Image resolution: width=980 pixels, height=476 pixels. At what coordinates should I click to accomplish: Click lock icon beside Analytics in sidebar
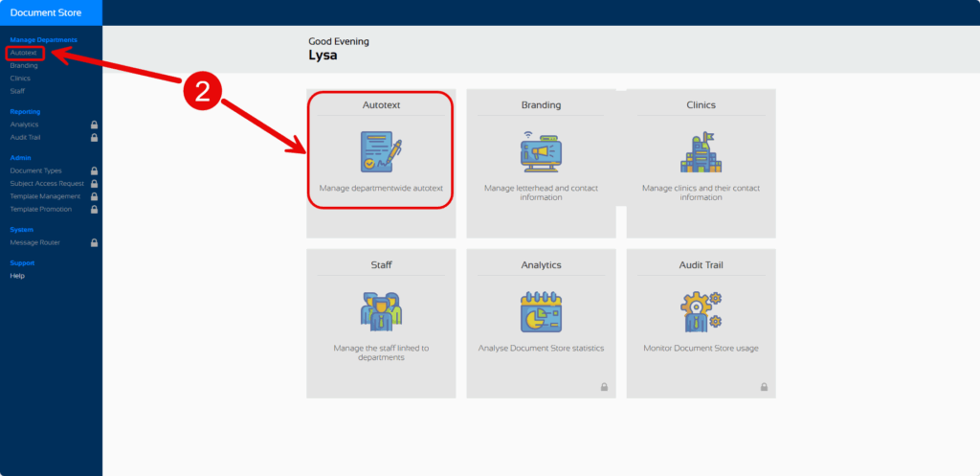pyautogui.click(x=95, y=125)
